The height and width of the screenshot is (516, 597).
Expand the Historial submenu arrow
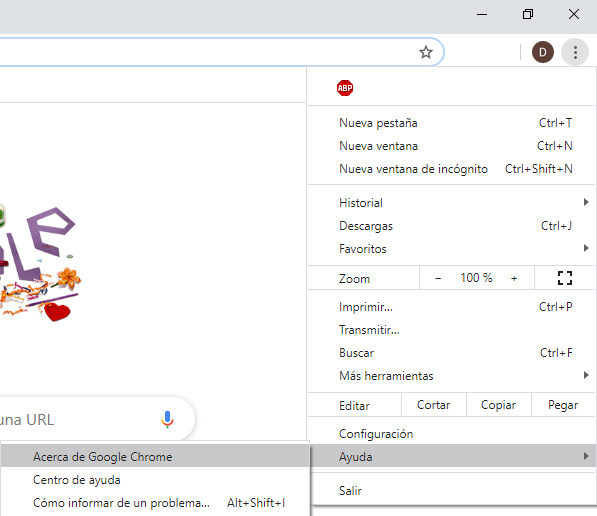tap(586, 202)
